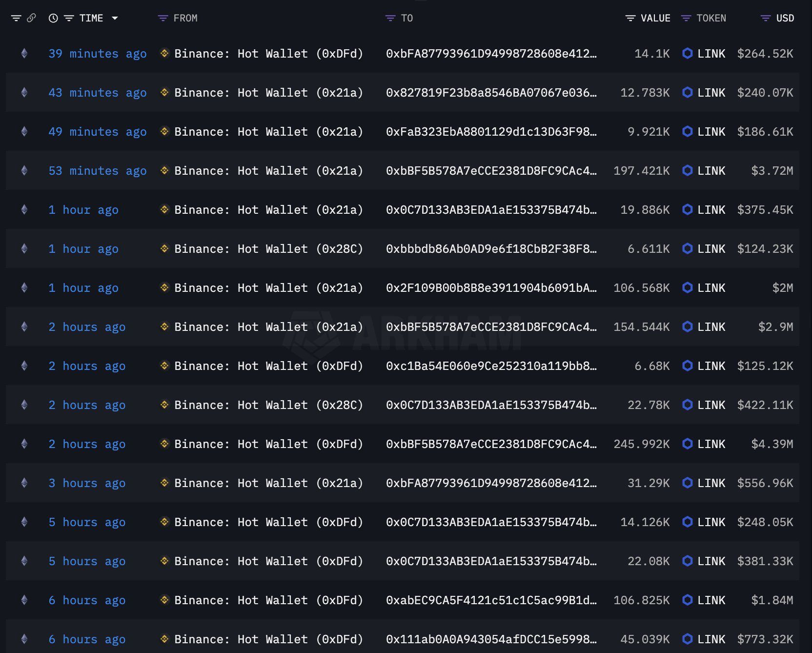Click the leftmost header filter icon
The height and width of the screenshot is (653, 812).
point(17,18)
